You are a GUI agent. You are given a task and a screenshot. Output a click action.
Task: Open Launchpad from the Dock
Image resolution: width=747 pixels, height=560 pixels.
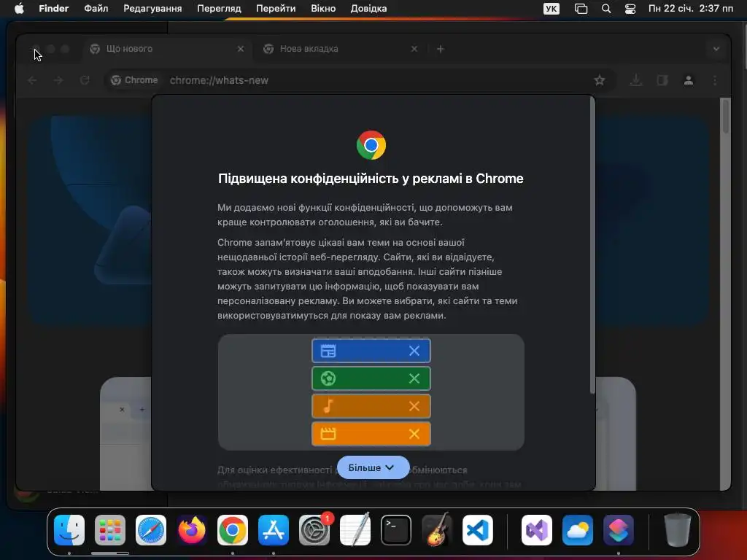click(110, 530)
